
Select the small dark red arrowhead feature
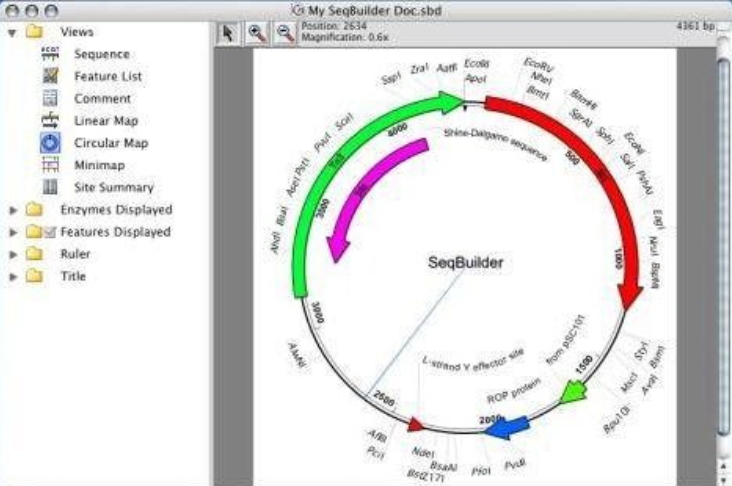[x=415, y=425]
